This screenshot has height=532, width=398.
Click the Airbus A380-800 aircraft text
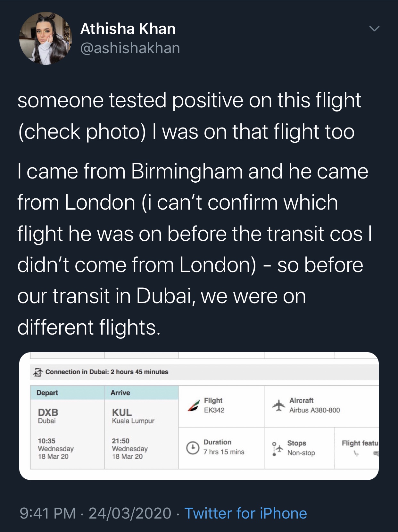click(314, 410)
